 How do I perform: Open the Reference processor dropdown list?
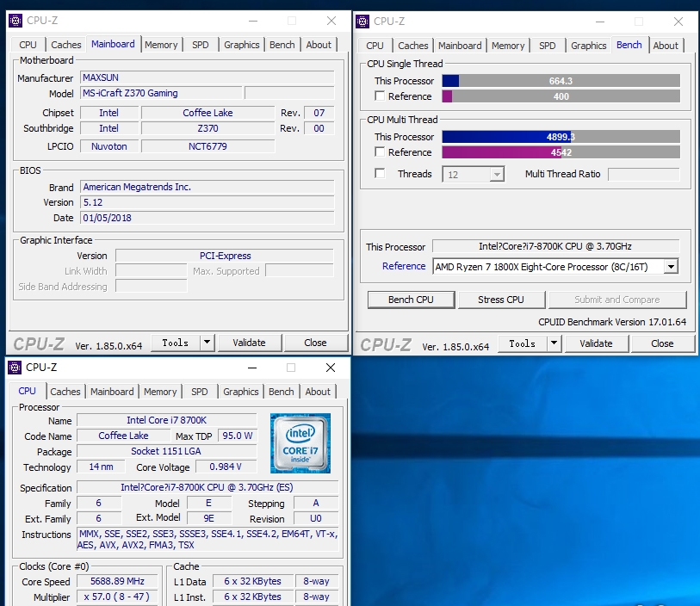(x=670, y=267)
